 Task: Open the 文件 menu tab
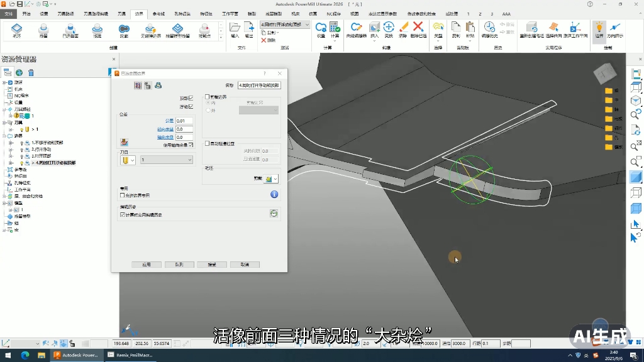point(8,13)
